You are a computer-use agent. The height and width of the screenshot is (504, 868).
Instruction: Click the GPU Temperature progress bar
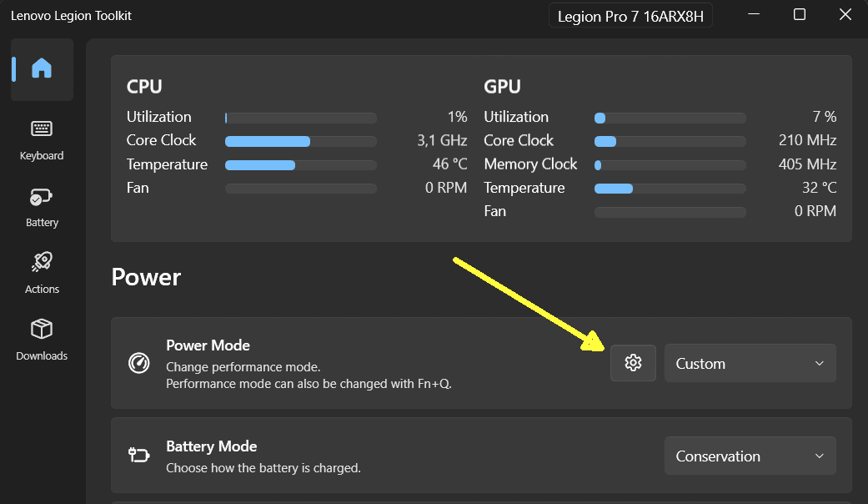670,189
